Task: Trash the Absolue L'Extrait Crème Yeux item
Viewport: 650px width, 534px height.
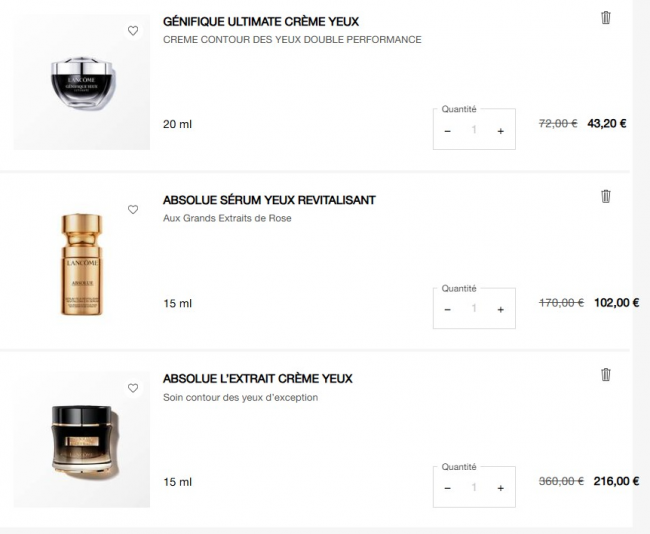Action: tap(605, 374)
